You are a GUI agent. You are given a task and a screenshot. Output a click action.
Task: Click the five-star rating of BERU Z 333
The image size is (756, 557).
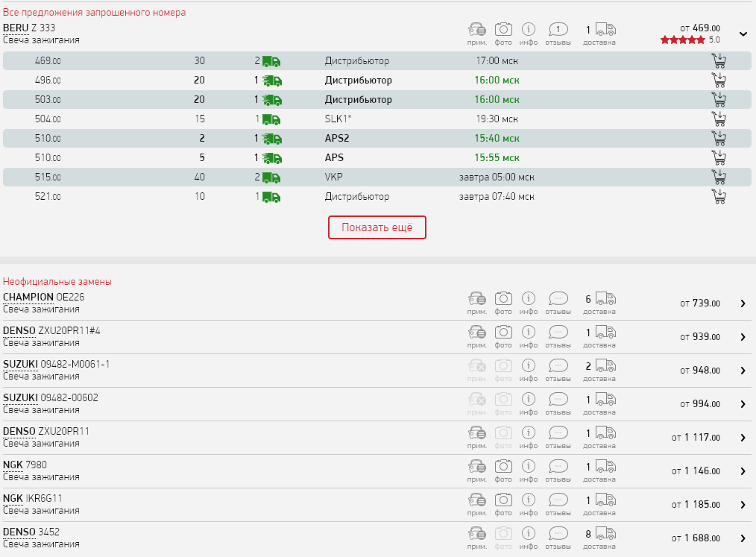(683, 40)
